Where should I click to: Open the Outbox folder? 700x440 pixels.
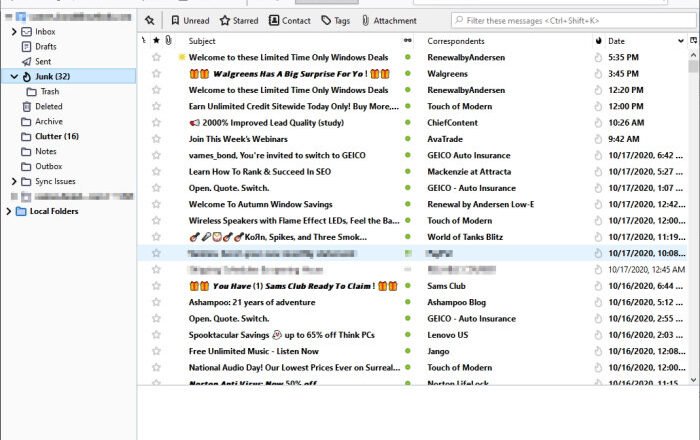point(49,166)
